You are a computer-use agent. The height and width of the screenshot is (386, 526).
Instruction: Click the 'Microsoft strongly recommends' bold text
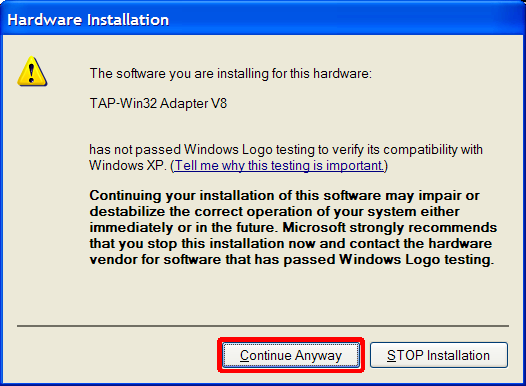(389, 227)
